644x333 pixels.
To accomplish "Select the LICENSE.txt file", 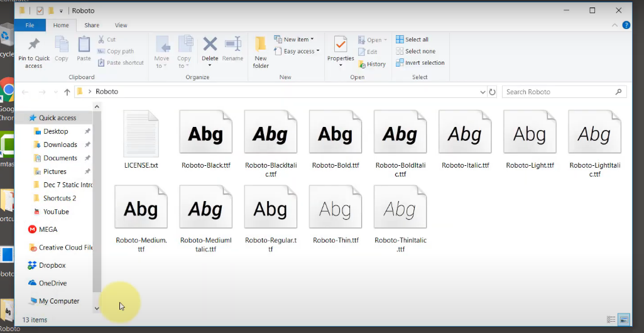I will point(141,139).
